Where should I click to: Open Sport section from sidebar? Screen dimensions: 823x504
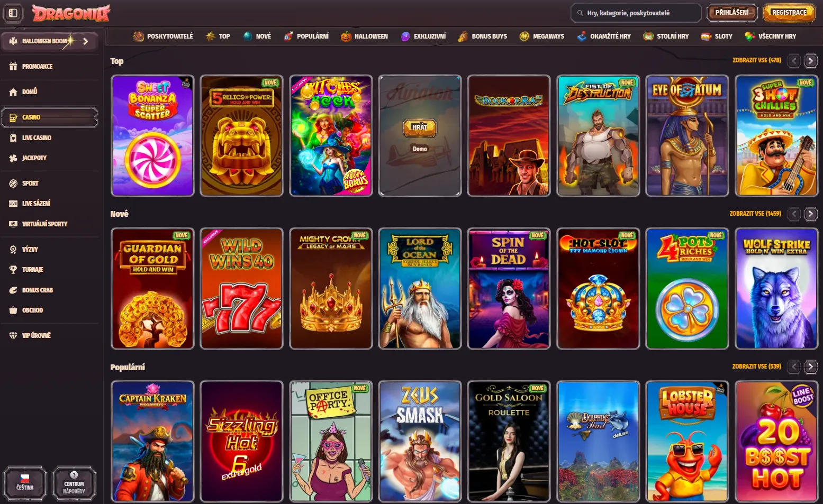tap(30, 184)
